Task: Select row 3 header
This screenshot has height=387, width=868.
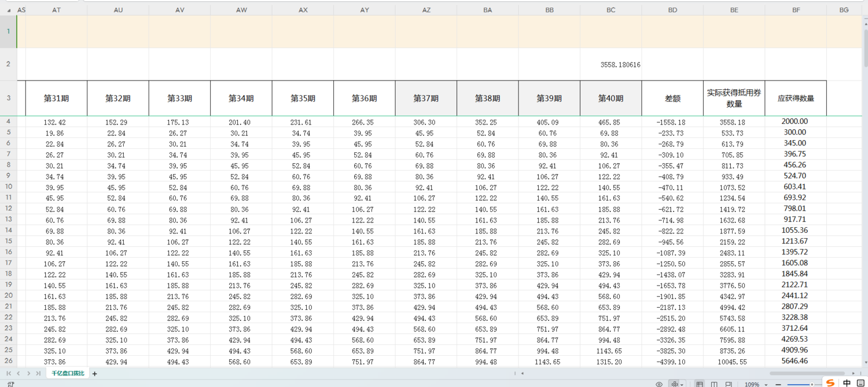Action: pyautogui.click(x=8, y=98)
